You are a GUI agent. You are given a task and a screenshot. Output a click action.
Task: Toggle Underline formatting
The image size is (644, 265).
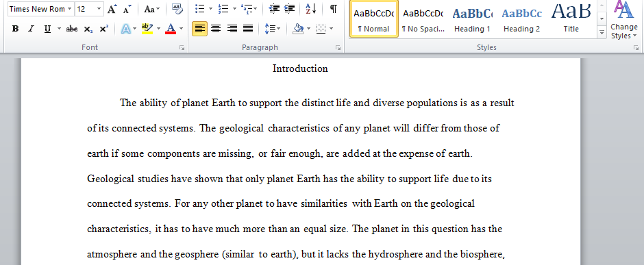point(48,29)
